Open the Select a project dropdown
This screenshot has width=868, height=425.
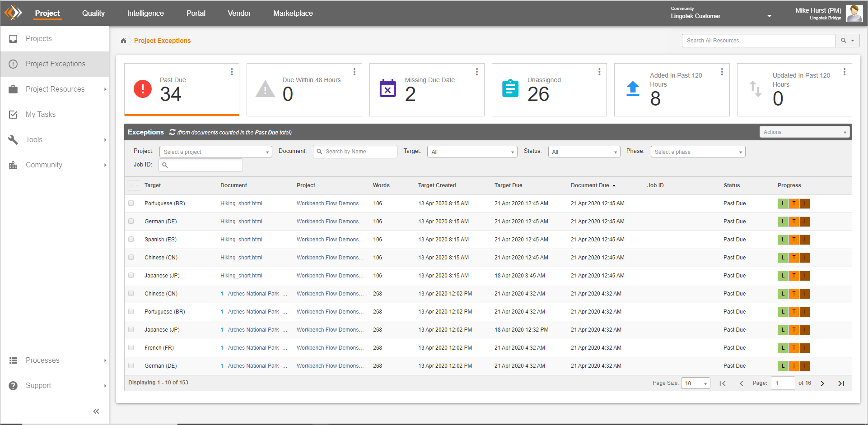[x=215, y=152]
